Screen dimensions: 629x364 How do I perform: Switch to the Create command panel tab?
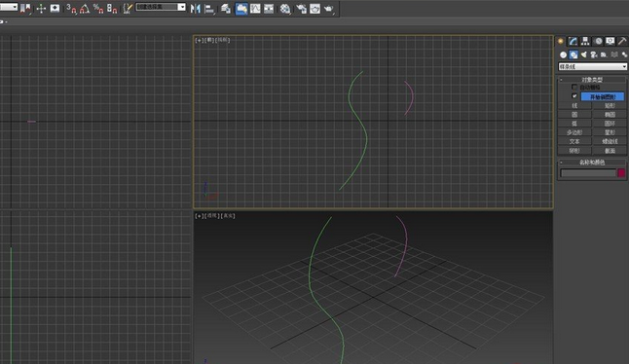tap(561, 41)
